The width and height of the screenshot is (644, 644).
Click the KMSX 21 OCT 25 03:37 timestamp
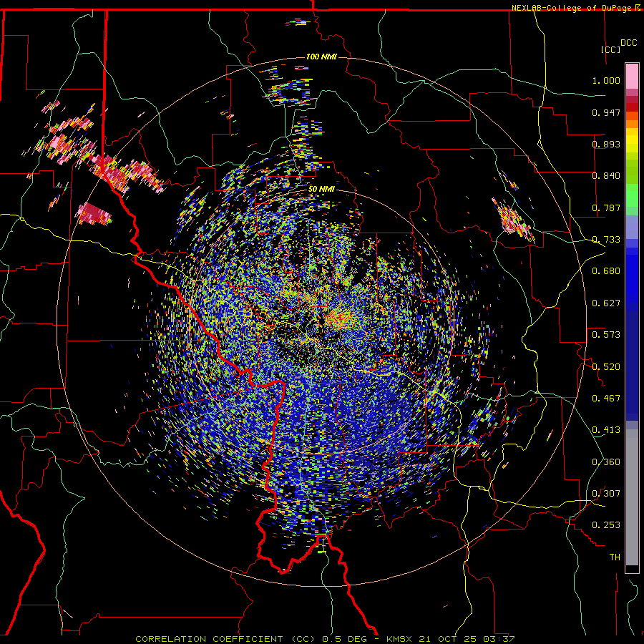[x=451, y=639]
